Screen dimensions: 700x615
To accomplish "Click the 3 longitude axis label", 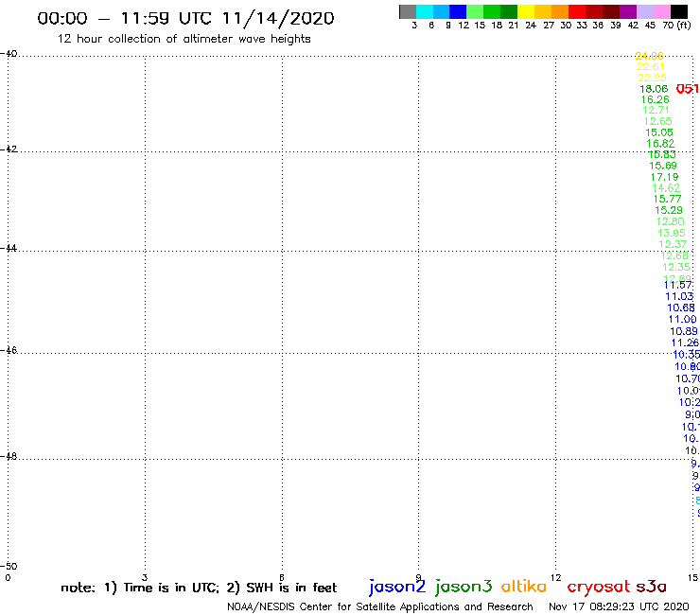I will [x=145, y=578].
